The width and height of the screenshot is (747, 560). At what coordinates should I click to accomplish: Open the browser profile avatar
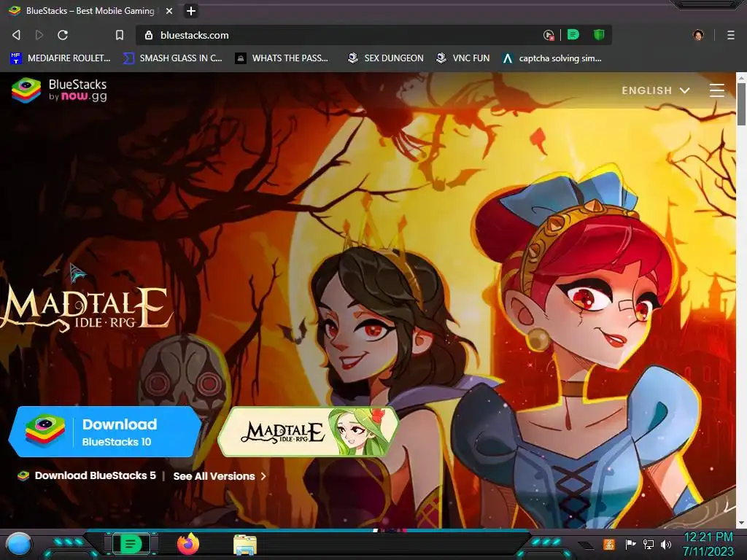point(698,35)
